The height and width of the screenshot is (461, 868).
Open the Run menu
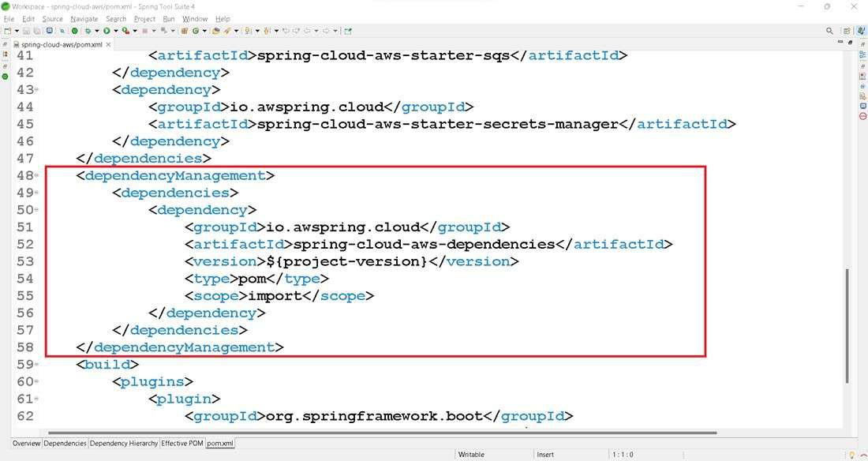coord(169,19)
